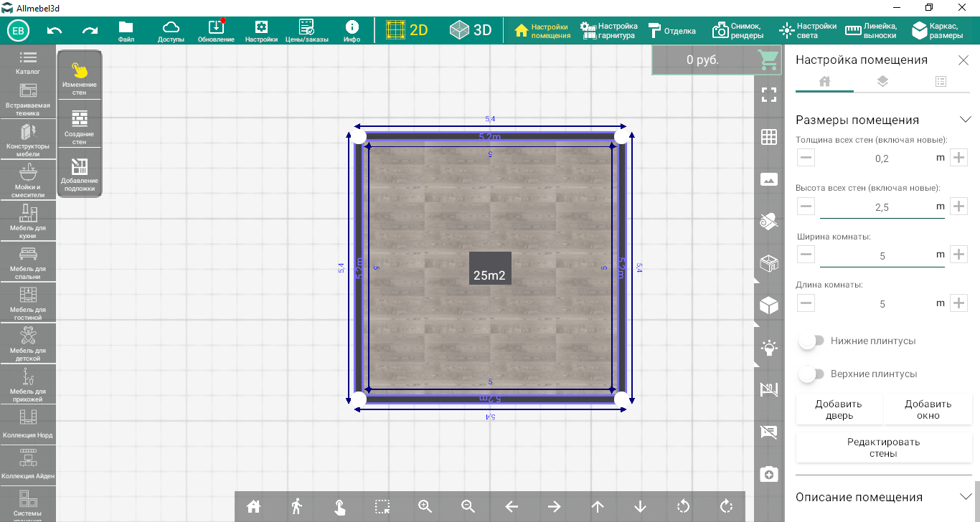This screenshot has height=522, width=980.
Task: Switch to 3D view
Action: tap(471, 30)
